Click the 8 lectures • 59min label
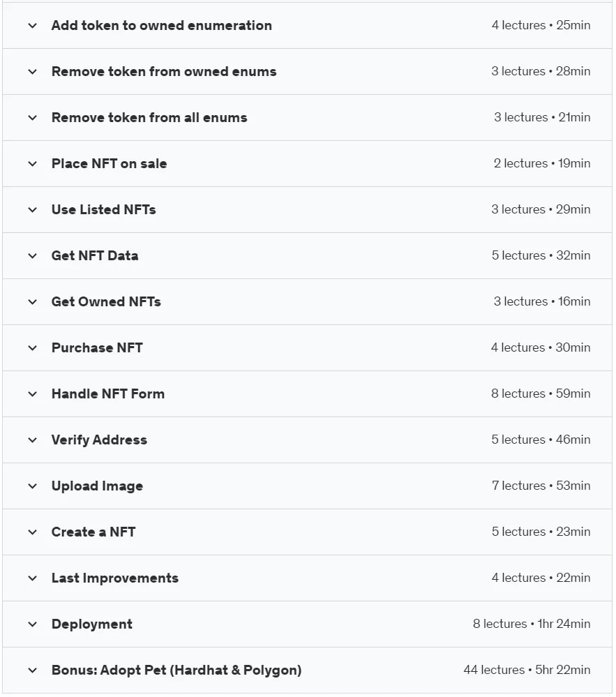616x697 pixels. [541, 394]
